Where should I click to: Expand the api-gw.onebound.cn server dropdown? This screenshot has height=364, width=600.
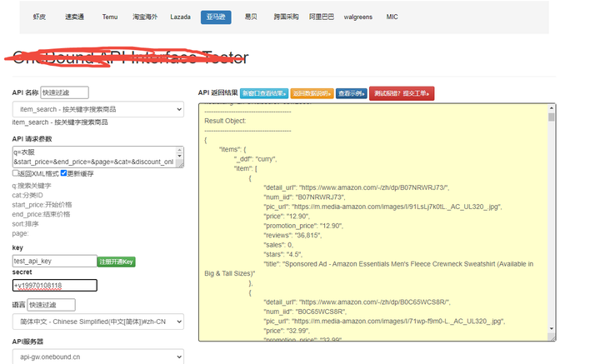coord(98,357)
